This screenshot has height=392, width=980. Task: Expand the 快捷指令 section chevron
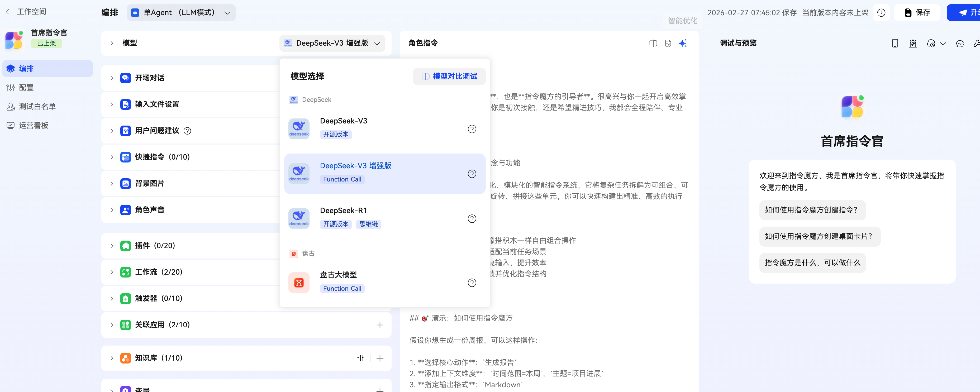[111, 157]
